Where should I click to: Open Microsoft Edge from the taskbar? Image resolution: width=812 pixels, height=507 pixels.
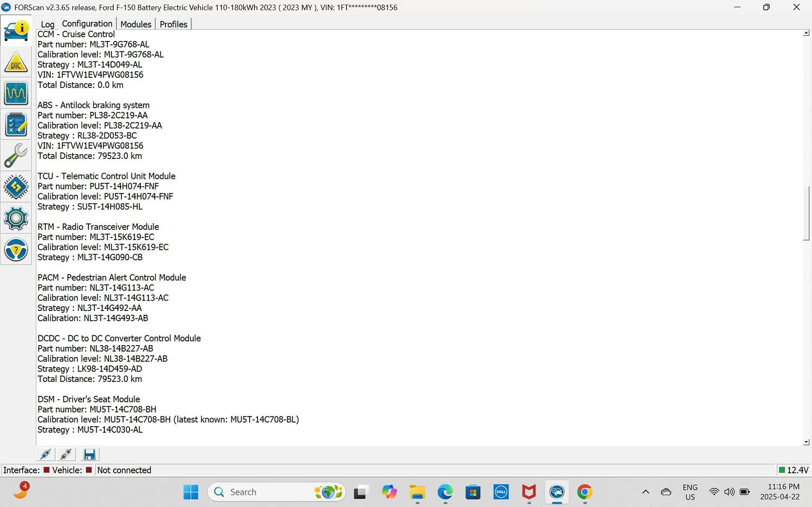pos(445,492)
